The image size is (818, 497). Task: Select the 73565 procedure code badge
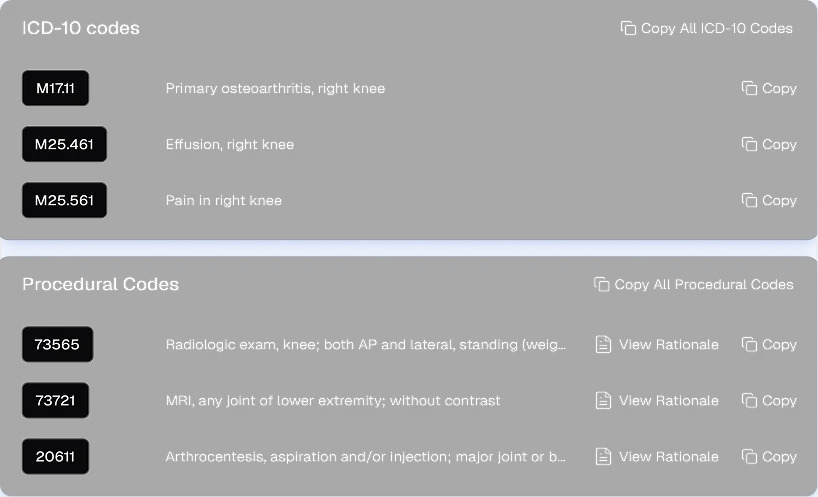pos(57,344)
